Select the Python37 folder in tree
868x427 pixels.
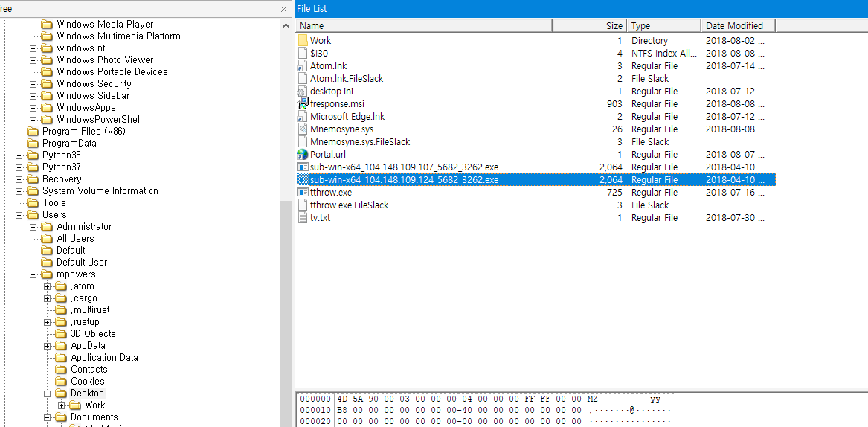[62, 167]
